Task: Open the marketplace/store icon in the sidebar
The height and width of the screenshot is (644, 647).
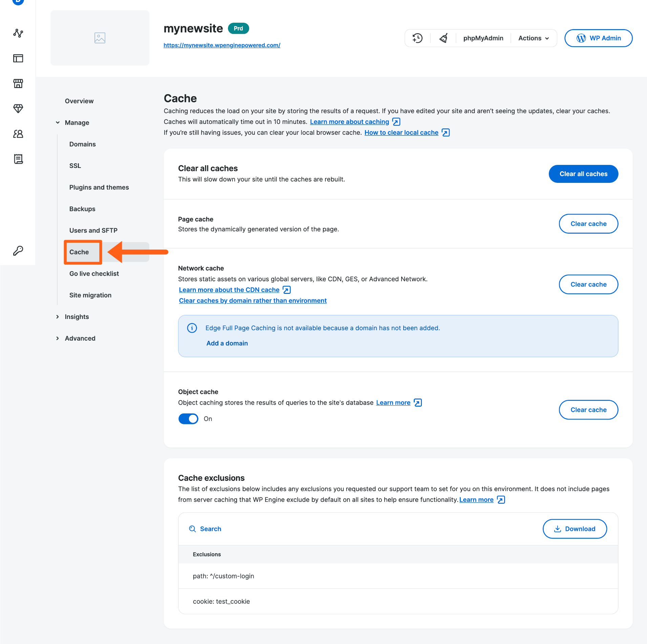Action: [x=18, y=83]
